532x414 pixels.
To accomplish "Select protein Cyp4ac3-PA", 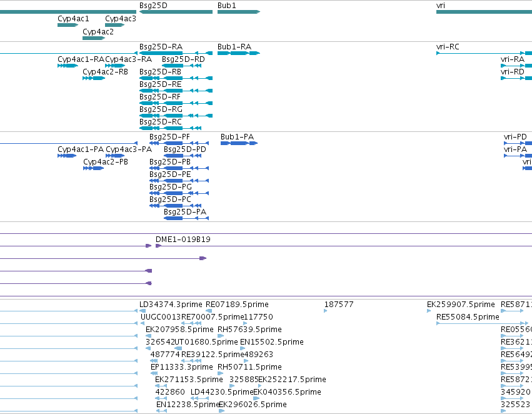I will click(x=115, y=156).
